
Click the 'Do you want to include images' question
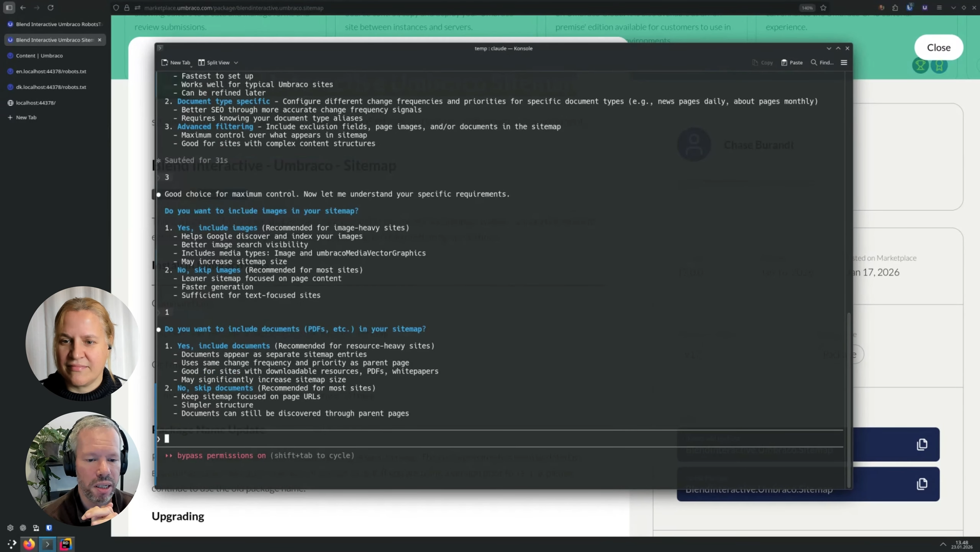point(261,211)
